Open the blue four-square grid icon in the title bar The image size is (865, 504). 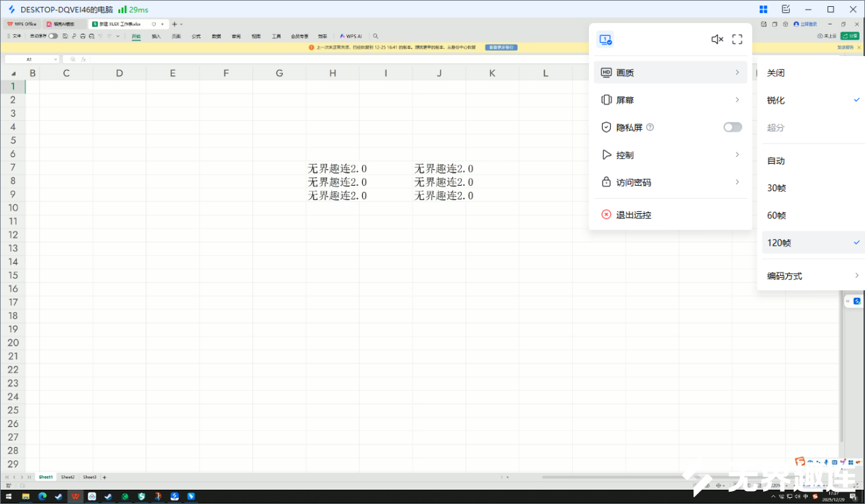pyautogui.click(x=763, y=10)
